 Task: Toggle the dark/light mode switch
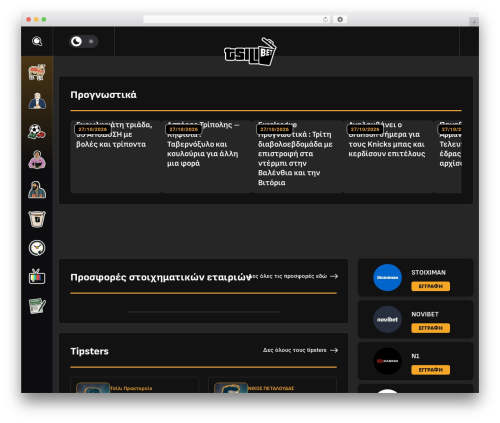click(x=83, y=41)
